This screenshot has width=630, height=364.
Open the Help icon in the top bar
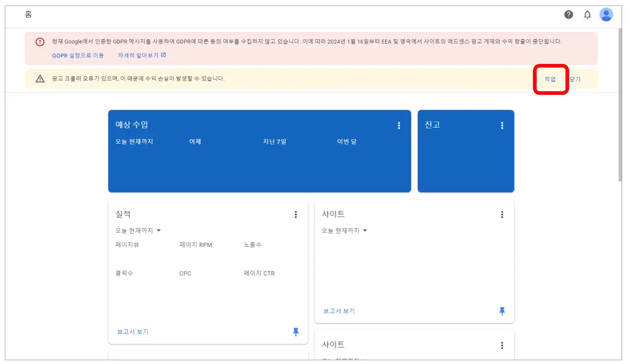(569, 15)
